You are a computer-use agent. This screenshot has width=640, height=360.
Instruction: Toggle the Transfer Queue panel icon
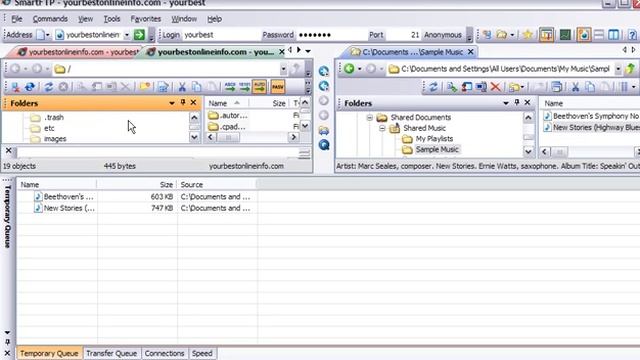(x=546, y=35)
